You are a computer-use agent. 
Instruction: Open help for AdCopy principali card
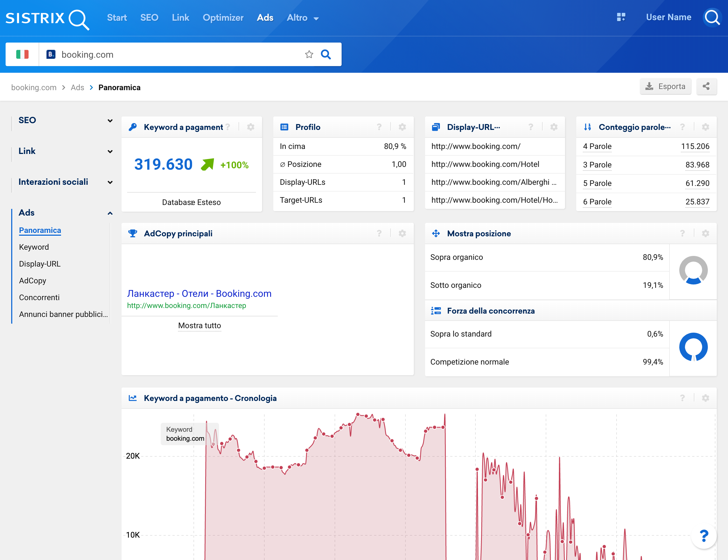point(379,233)
